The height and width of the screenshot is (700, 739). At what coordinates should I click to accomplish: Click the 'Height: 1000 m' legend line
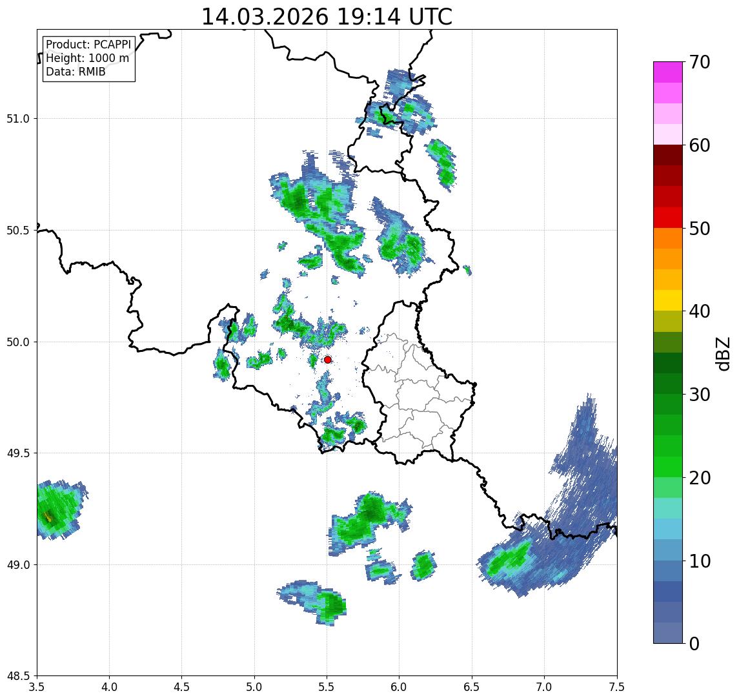[87, 58]
